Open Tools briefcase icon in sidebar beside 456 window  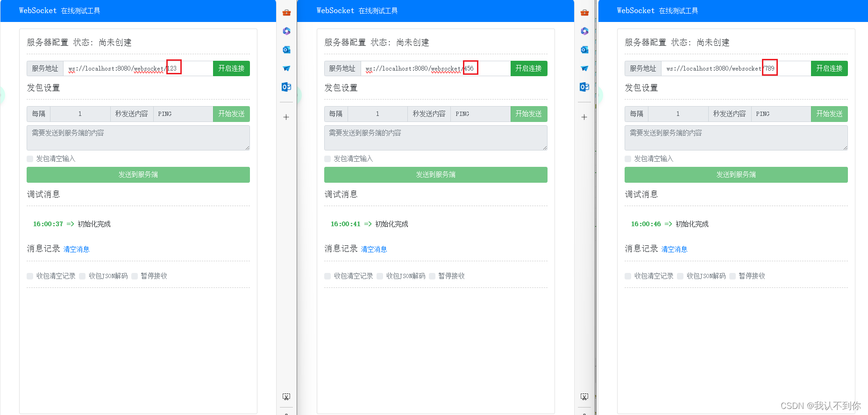pos(584,13)
